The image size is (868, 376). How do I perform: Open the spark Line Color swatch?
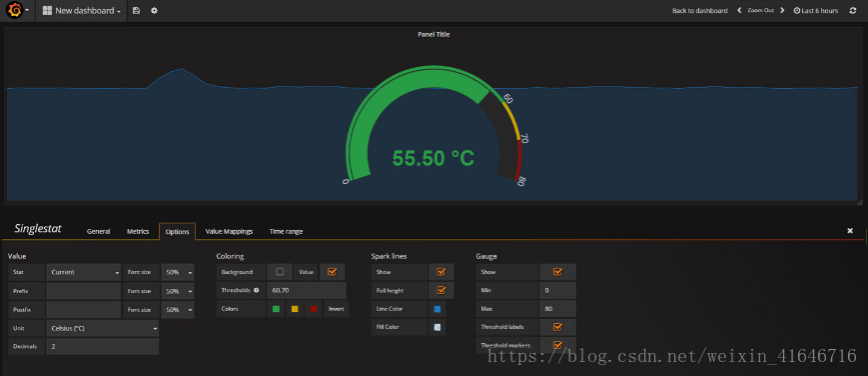coord(437,309)
